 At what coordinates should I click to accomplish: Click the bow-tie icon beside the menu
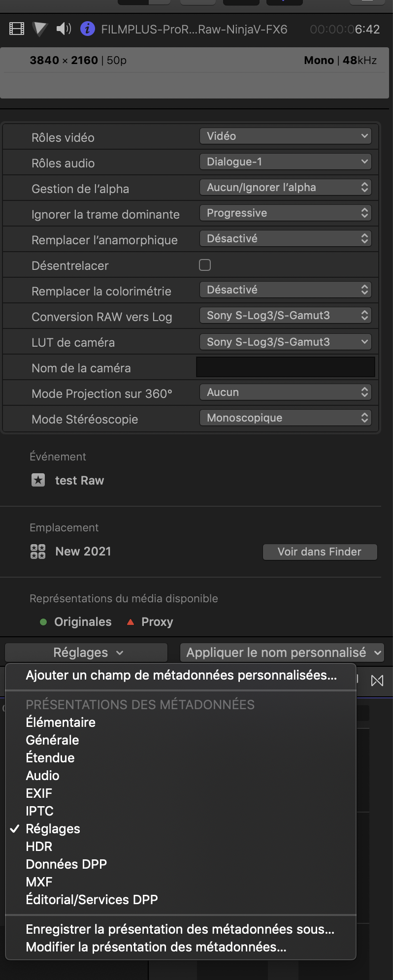[x=377, y=681]
